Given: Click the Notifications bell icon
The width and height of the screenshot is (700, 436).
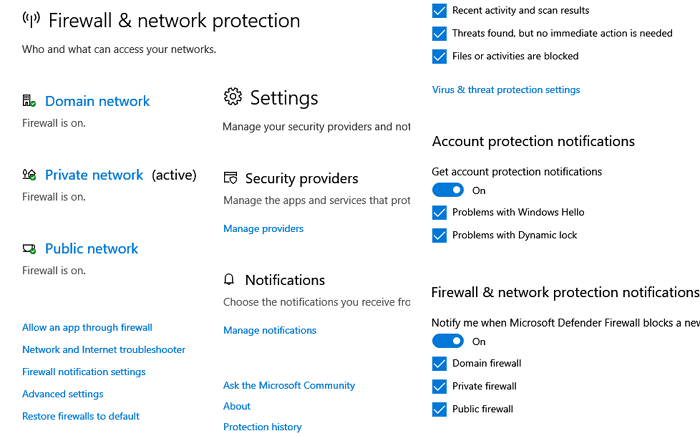Looking at the screenshot, I should 229,279.
